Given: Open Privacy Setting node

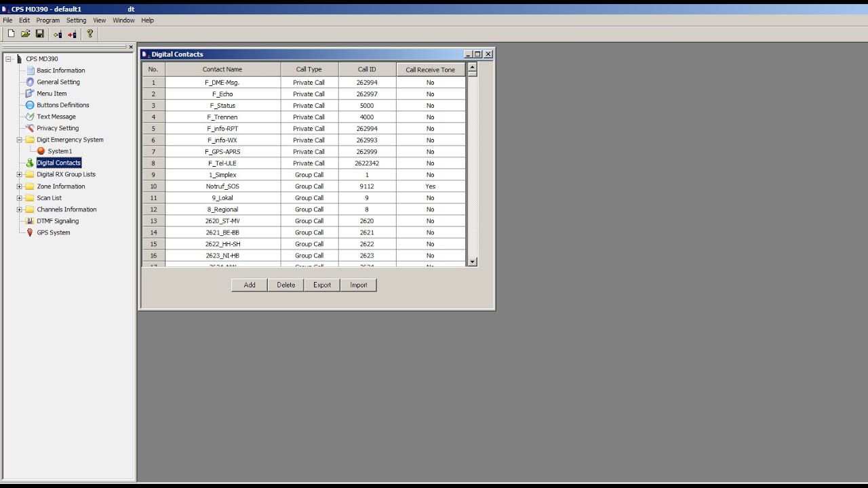Looking at the screenshot, I should pyautogui.click(x=58, y=128).
